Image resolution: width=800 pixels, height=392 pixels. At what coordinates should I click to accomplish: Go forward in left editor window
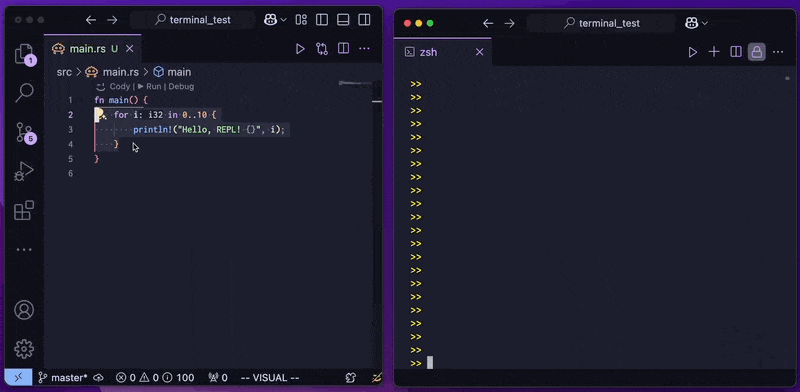(x=112, y=20)
